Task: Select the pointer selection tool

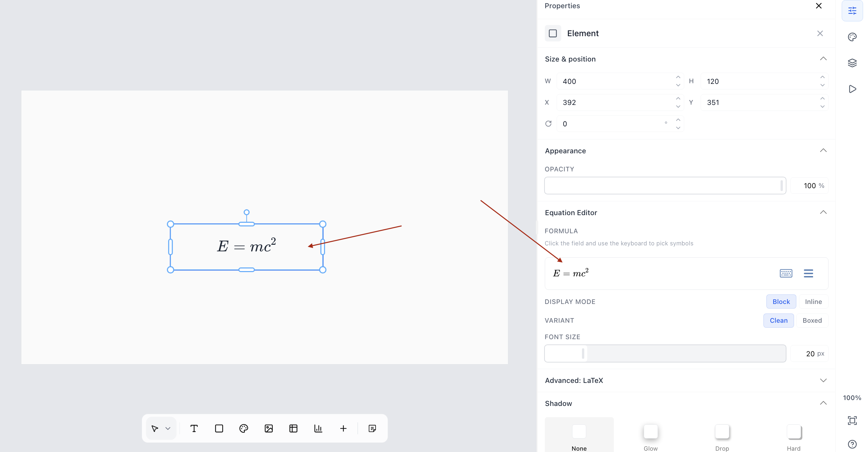Action: 155,428
